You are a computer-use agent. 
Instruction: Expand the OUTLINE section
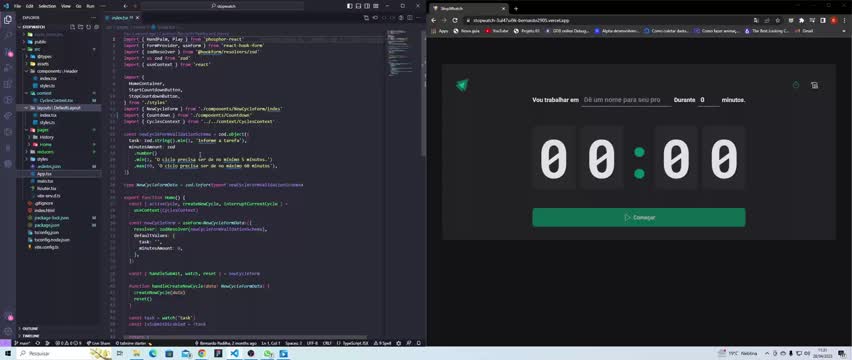pyautogui.click(x=30, y=329)
